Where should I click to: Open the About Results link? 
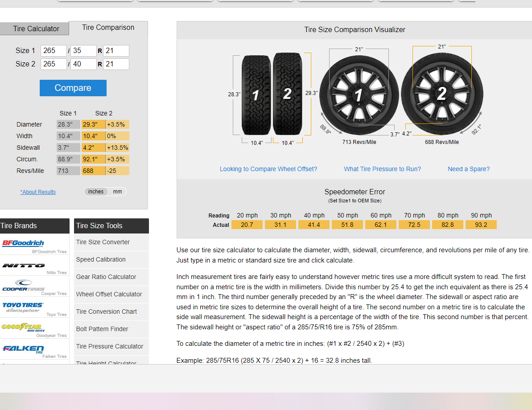pyautogui.click(x=37, y=192)
